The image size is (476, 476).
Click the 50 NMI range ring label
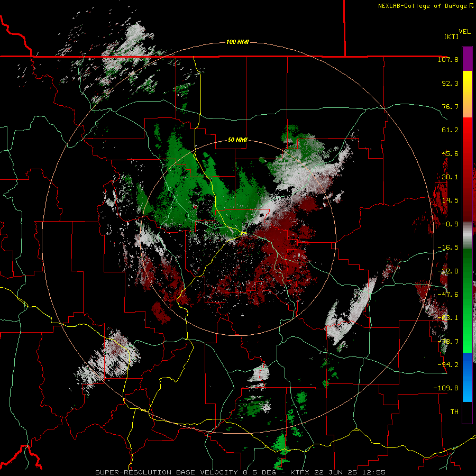tap(237, 140)
